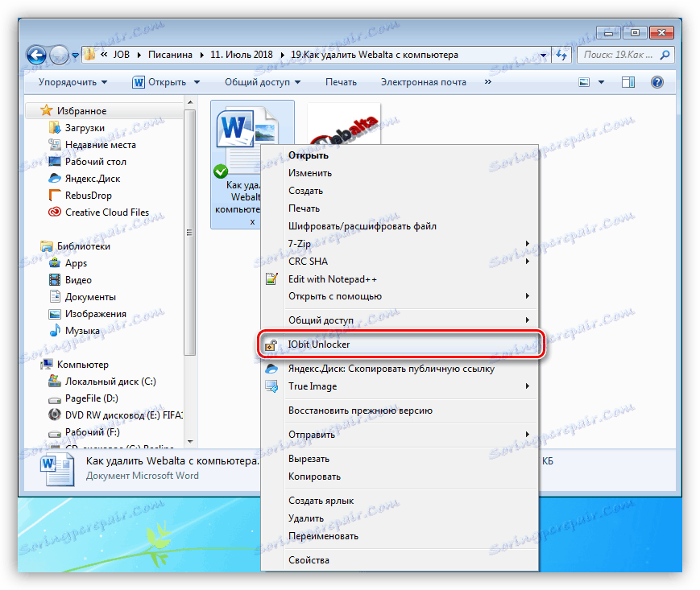Image resolution: width=700 pixels, height=590 pixels.
Task: Open the recent pages dropdown arrow
Action: click(x=75, y=56)
